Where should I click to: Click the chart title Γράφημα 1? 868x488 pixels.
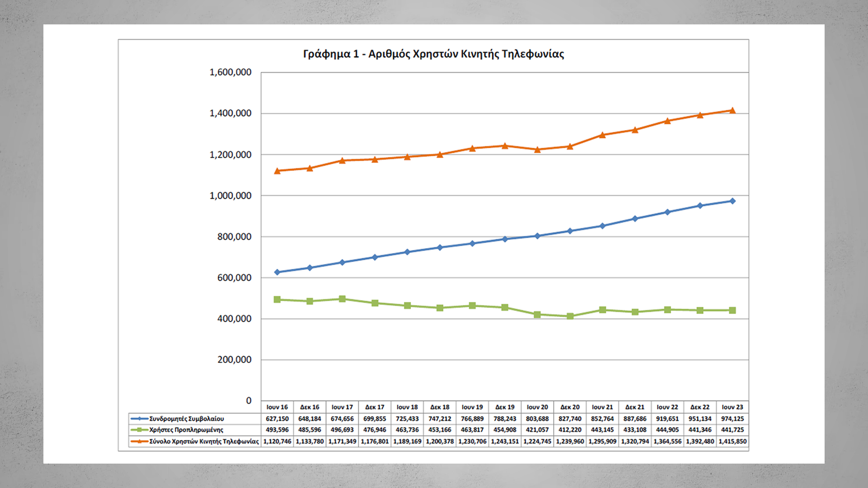click(x=434, y=54)
